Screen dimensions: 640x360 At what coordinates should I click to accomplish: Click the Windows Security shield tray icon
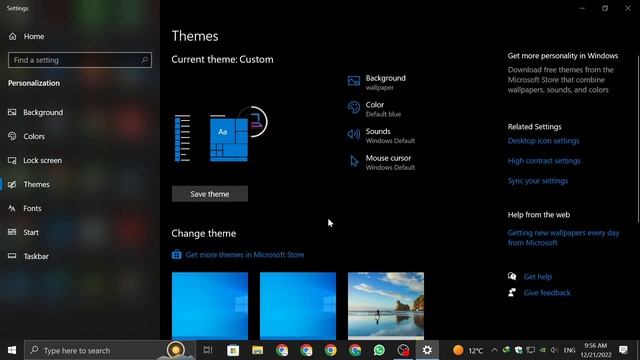coord(518,350)
